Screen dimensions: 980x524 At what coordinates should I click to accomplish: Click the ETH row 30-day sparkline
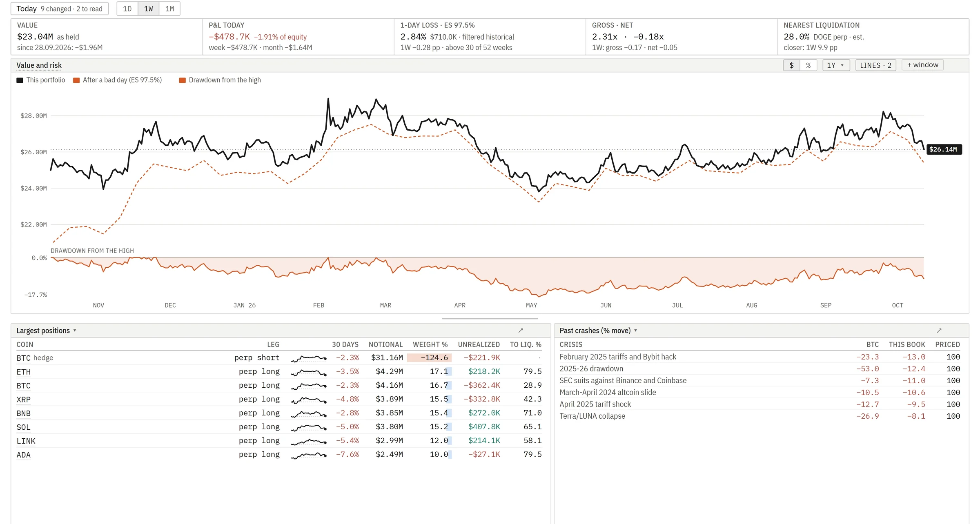309,372
